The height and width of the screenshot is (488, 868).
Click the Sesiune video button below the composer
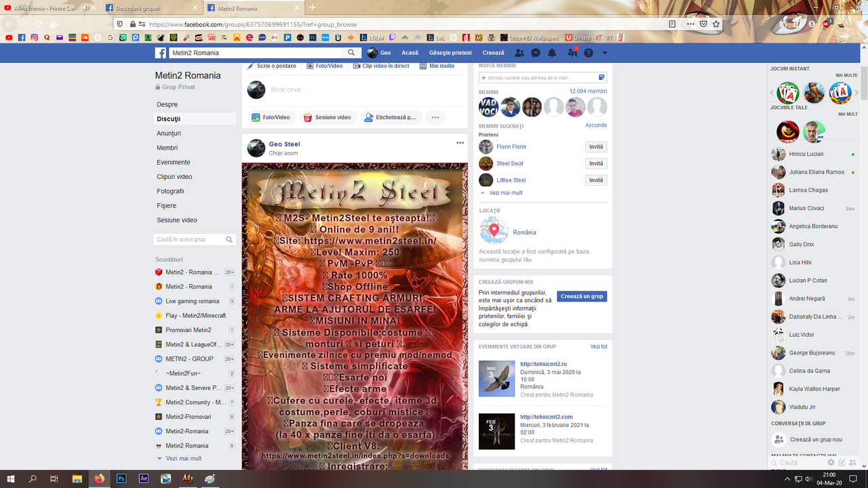[328, 117]
